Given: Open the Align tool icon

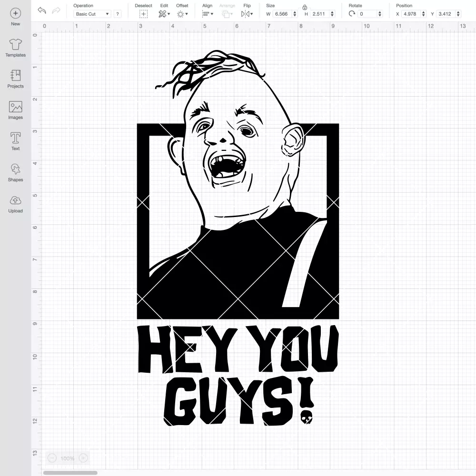Looking at the screenshot, I should point(206,14).
